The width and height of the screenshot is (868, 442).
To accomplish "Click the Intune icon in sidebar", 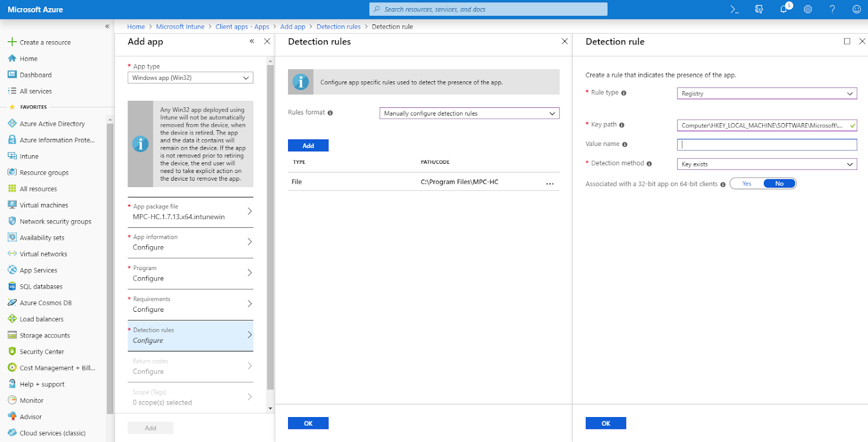I will click(x=12, y=156).
